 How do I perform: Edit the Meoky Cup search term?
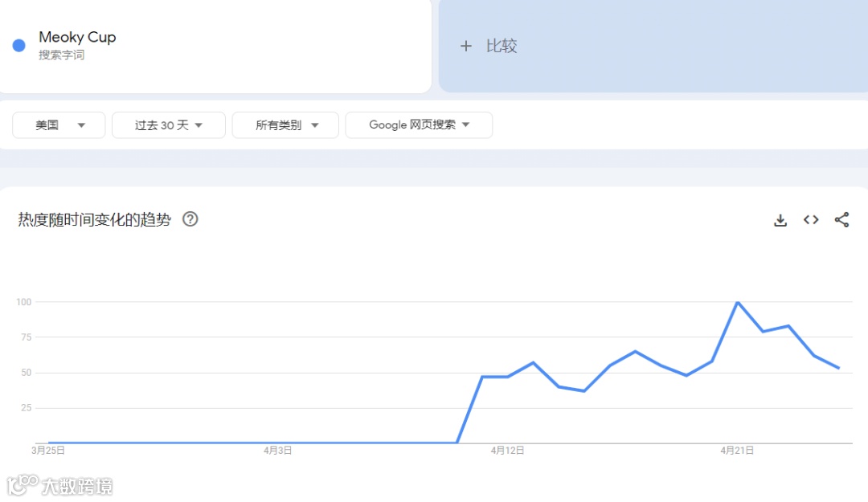(77, 37)
